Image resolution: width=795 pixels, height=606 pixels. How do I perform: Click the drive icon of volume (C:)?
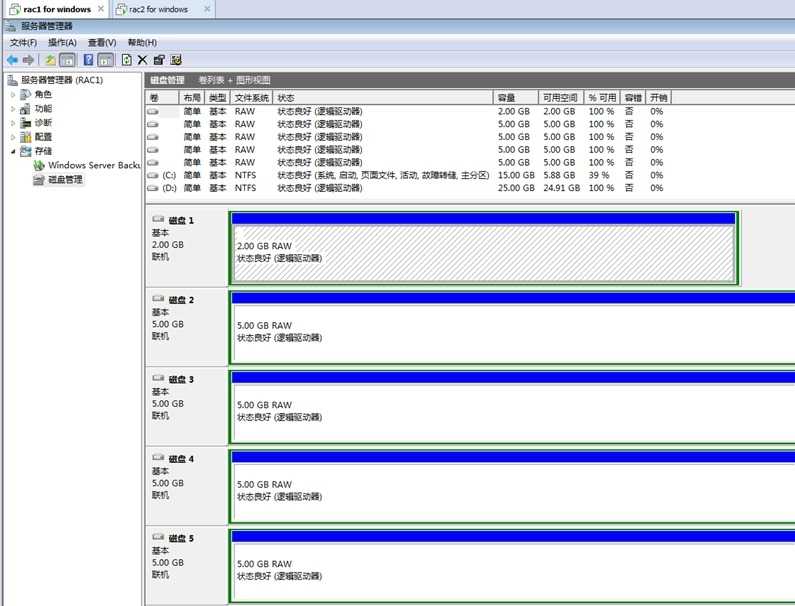coord(153,175)
